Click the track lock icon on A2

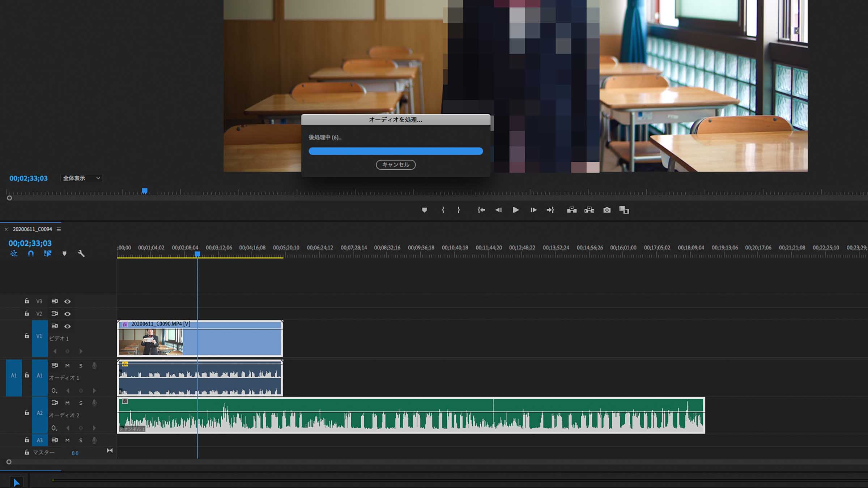[26, 413]
